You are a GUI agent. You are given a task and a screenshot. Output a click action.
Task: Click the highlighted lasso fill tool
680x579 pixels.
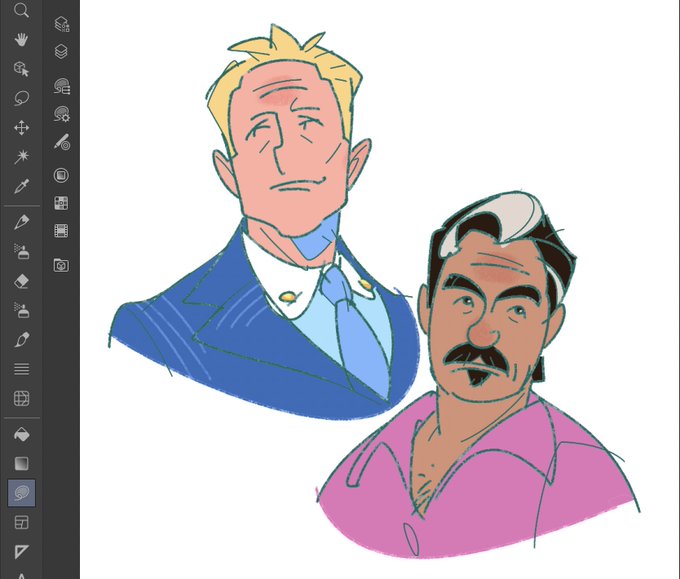(21, 493)
